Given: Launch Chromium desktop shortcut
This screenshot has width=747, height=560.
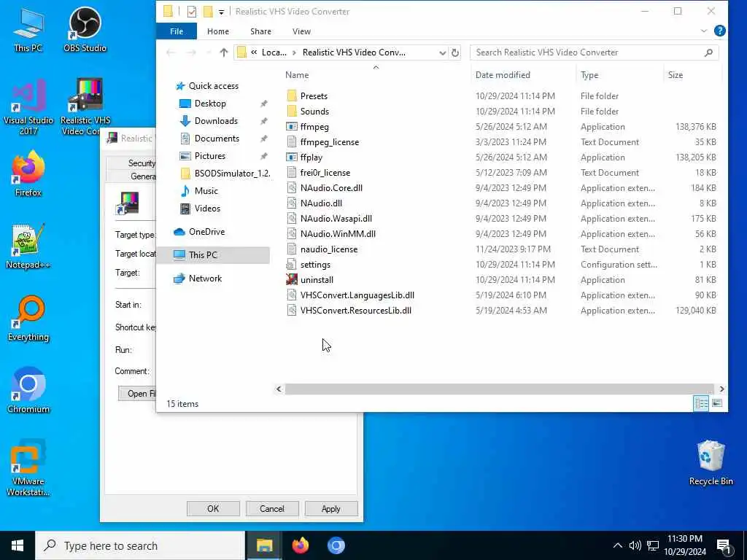Looking at the screenshot, I should [28, 391].
